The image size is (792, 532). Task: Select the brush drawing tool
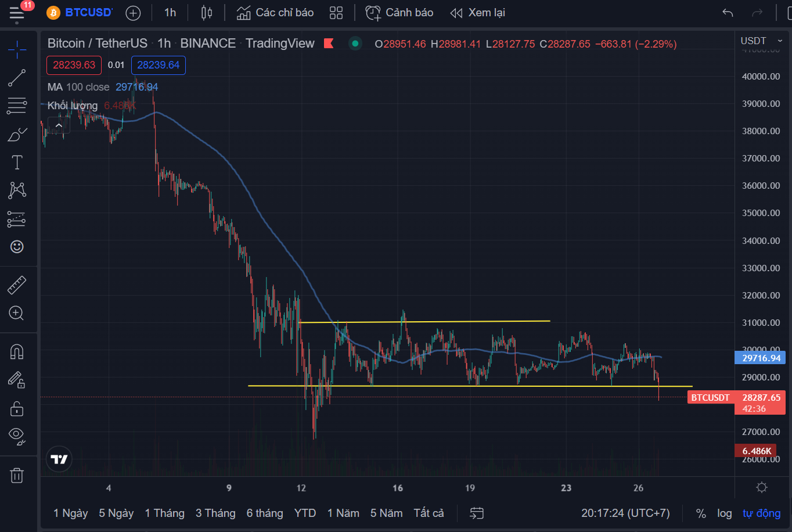(x=17, y=135)
